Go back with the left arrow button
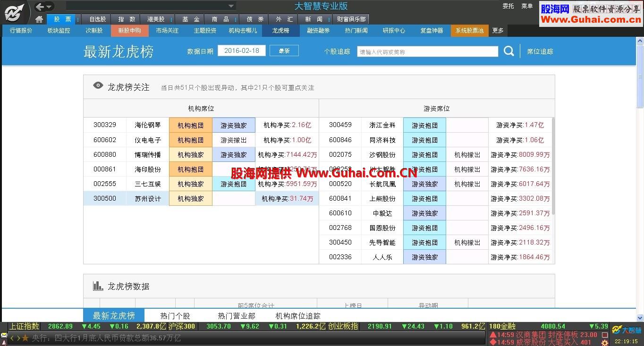 [40, 7]
